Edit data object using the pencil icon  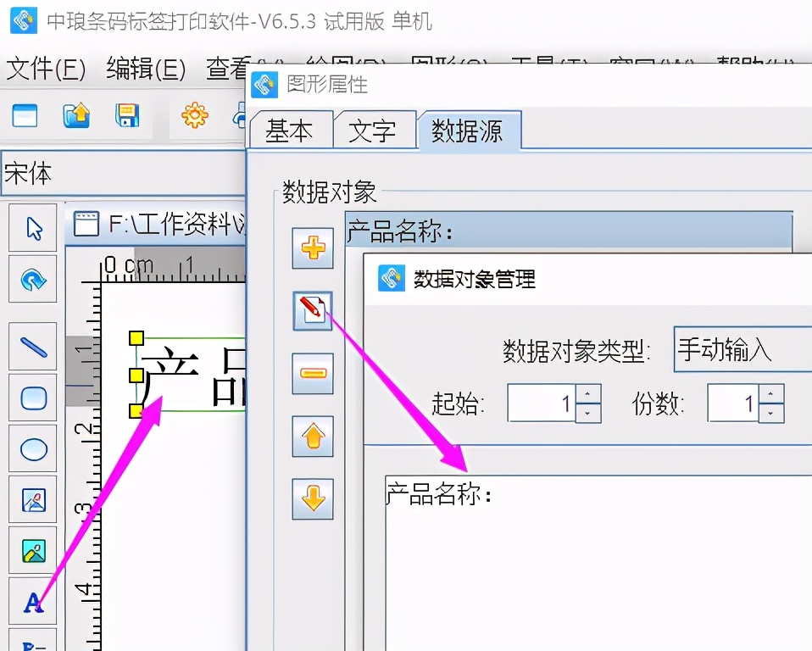[313, 309]
